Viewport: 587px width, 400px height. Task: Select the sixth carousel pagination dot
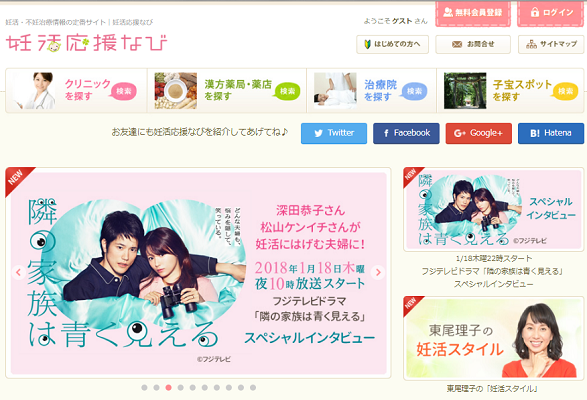[205, 388]
